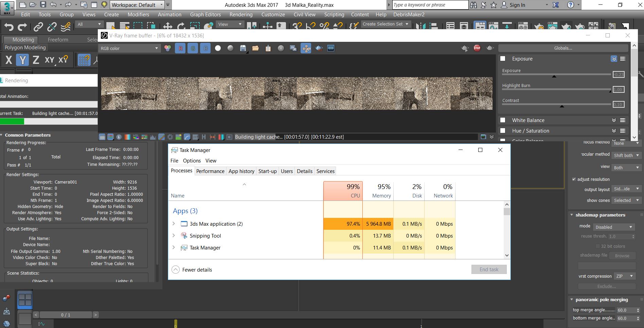Stop rendering with red STOP icon
The width and height of the screenshot is (644, 328).
click(x=477, y=48)
